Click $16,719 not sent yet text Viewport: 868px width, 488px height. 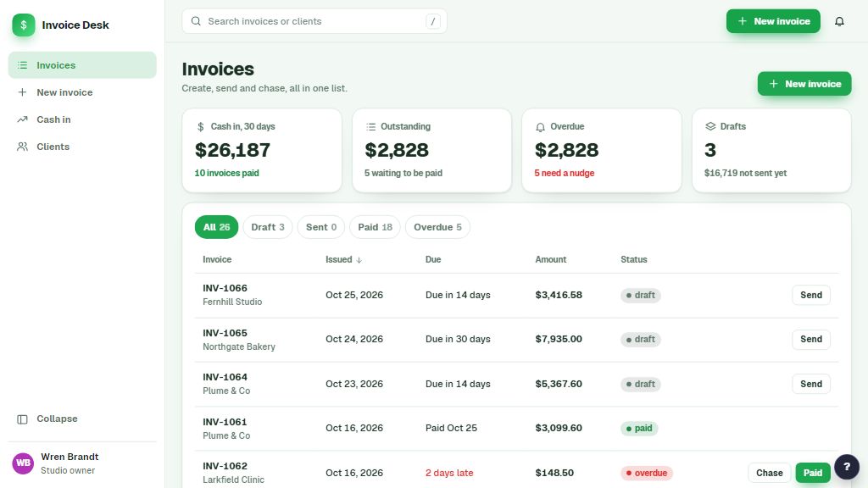(x=745, y=173)
